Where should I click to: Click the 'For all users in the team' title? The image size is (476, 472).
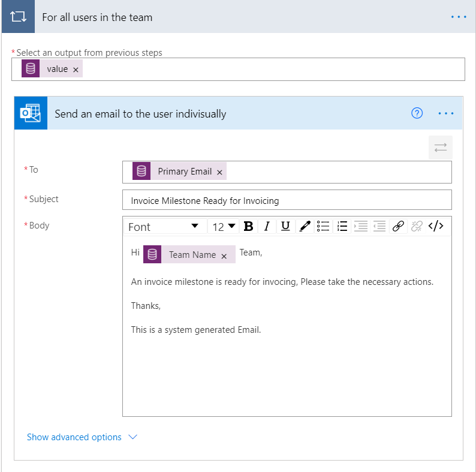click(97, 17)
